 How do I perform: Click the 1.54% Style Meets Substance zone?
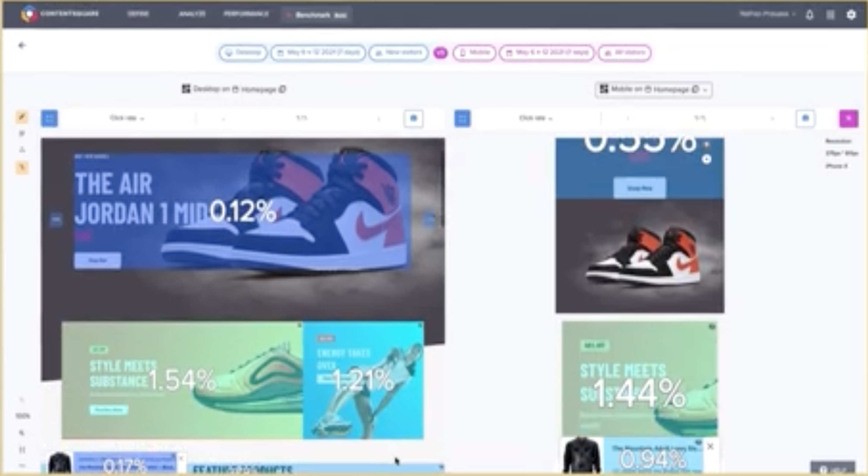[x=182, y=380]
